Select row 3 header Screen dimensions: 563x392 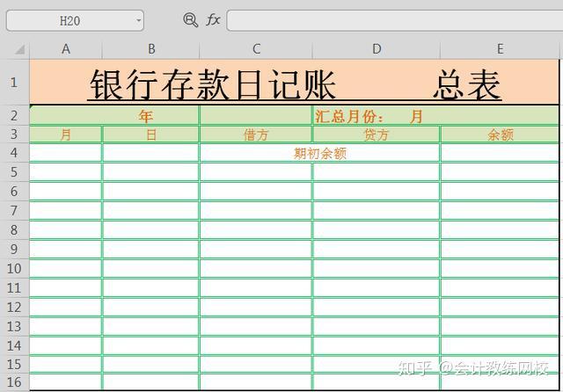14,134
